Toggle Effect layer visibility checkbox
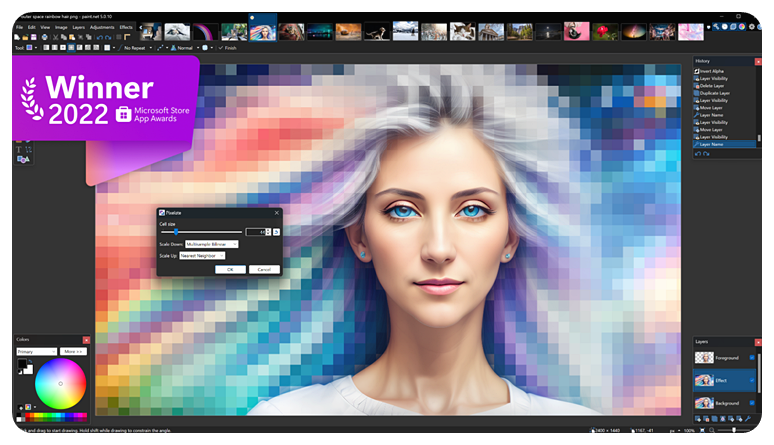The height and width of the screenshot is (445, 774). 752,380
